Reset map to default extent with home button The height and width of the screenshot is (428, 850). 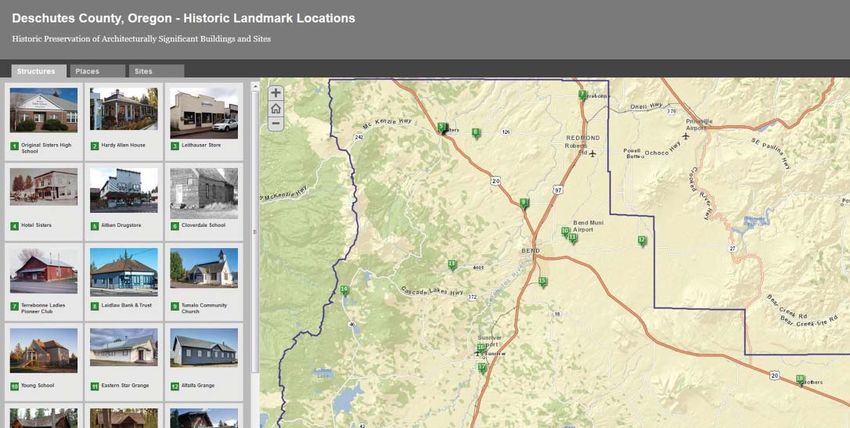275,108
